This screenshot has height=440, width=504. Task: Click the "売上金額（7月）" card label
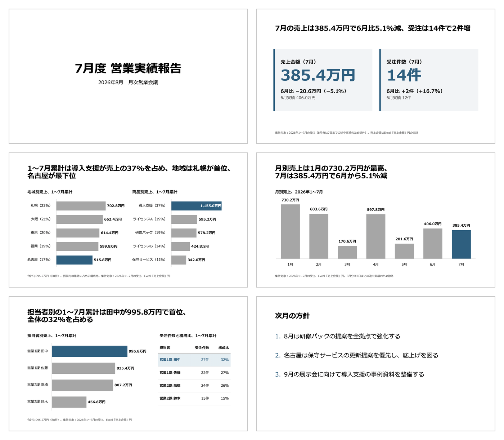(x=298, y=62)
